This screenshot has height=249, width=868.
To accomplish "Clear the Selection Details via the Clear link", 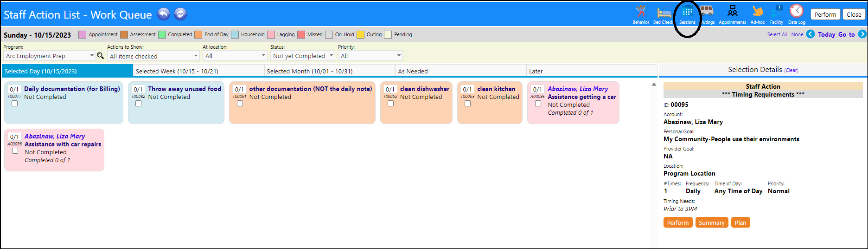I will pyautogui.click(x=791, y=70).
